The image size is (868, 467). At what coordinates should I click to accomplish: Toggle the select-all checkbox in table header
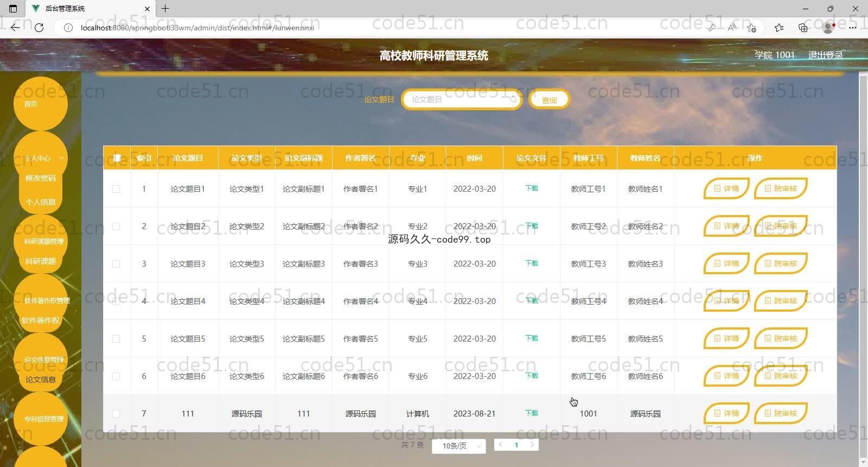point(117,158)
